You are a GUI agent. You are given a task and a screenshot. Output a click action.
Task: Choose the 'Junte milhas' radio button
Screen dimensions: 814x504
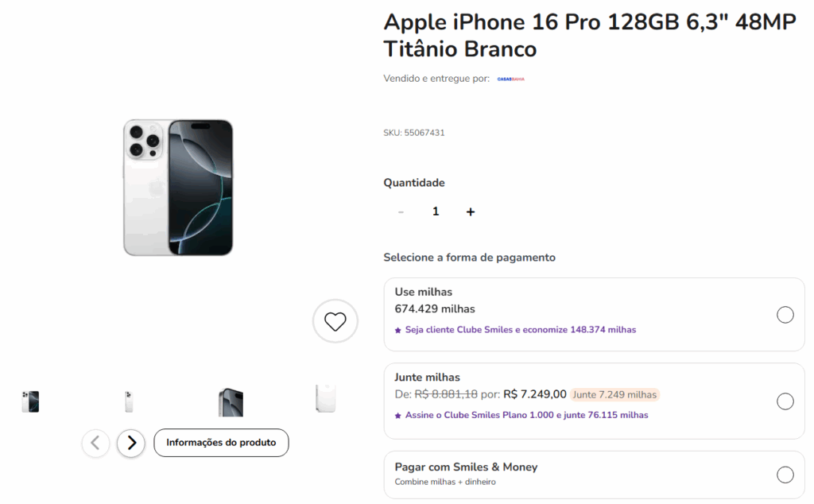pyautogui.click(x=785, y=401)
